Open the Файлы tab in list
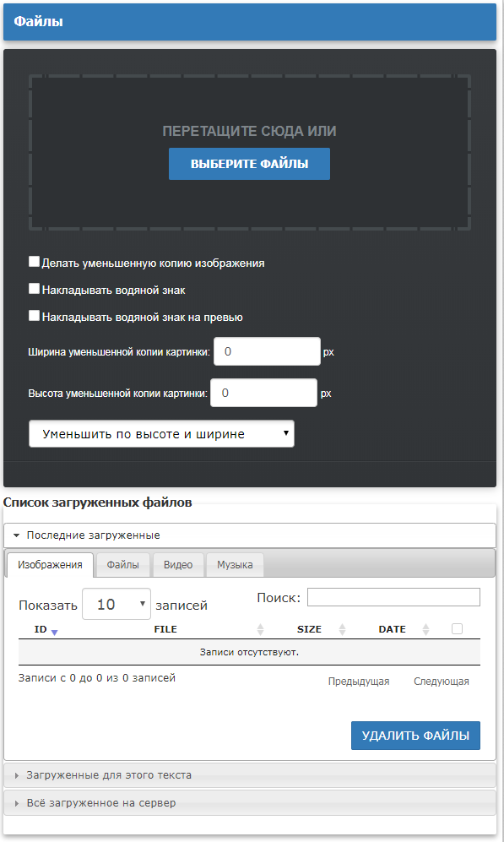The image size is (504, 842). coord(123,565)
